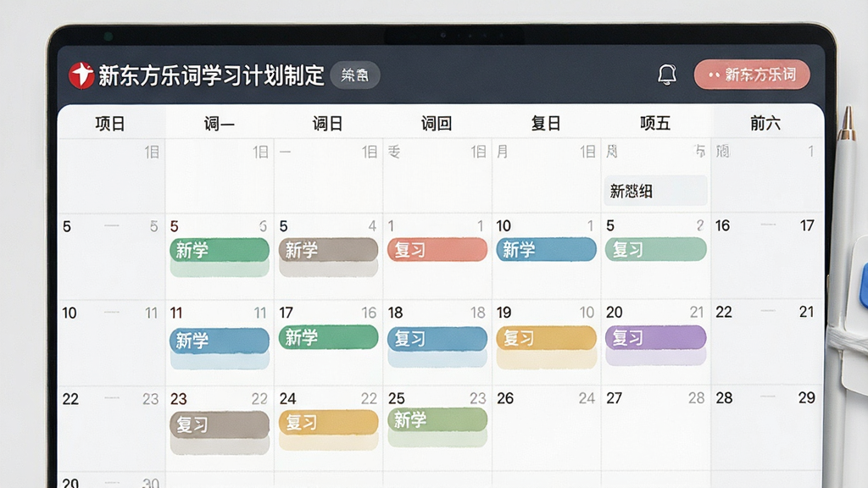Image resolution: width=868 pixels, height=488 pixels.
Task: Open the 新憨组 event in first week
Action: (655, 191)
